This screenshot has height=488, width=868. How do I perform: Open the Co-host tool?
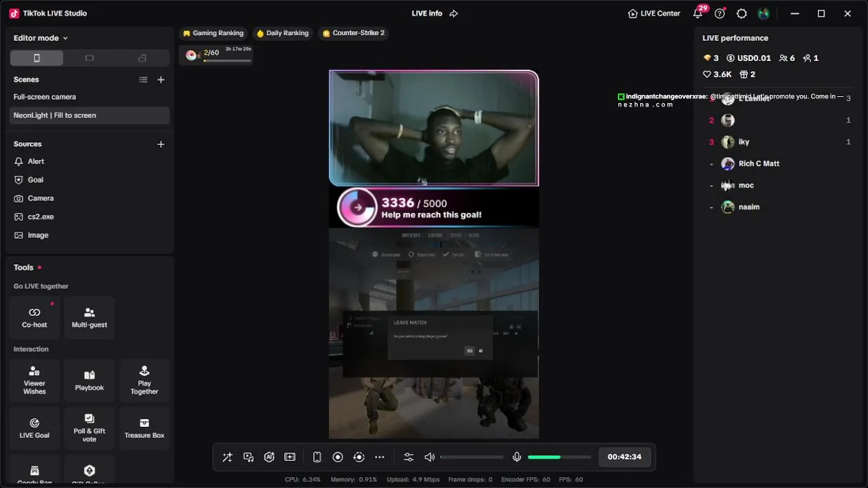35,317
